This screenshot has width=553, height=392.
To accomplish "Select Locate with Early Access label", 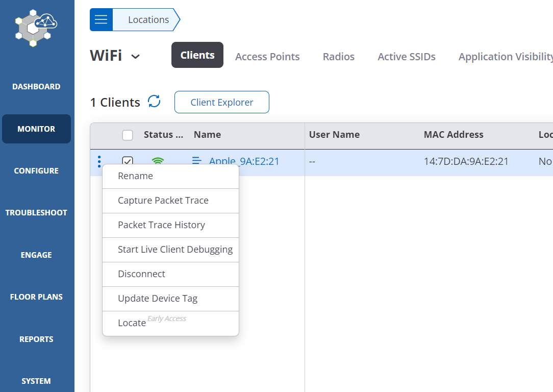I will (132, 323).
